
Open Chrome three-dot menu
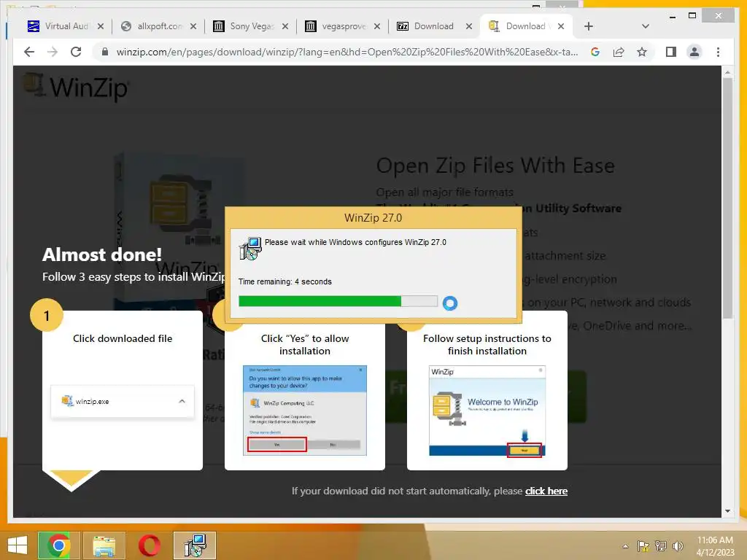tap(718, 52)
